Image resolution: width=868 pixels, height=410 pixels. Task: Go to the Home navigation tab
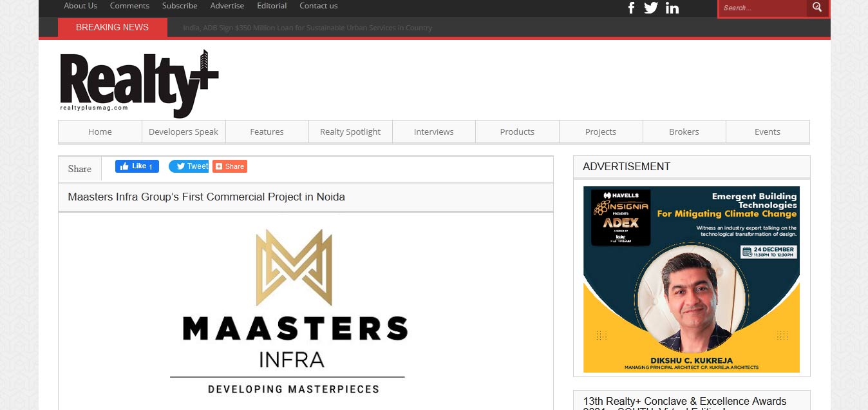click(100, 132)
